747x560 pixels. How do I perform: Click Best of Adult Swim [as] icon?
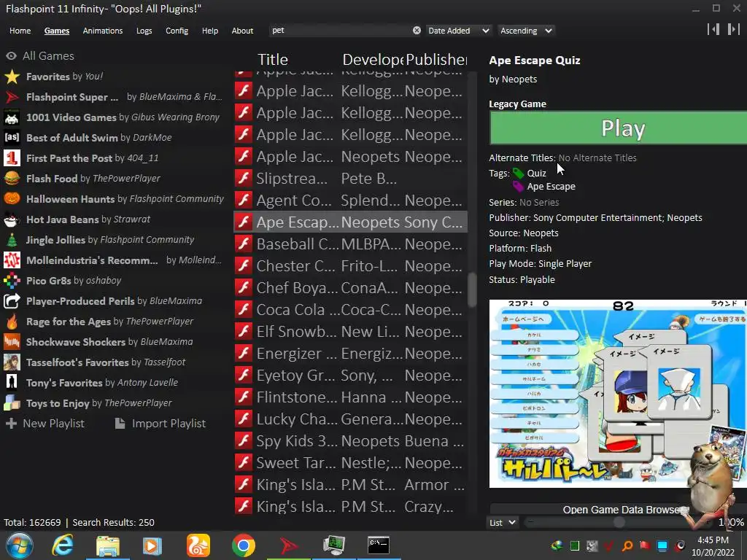[x=12, y=138]
